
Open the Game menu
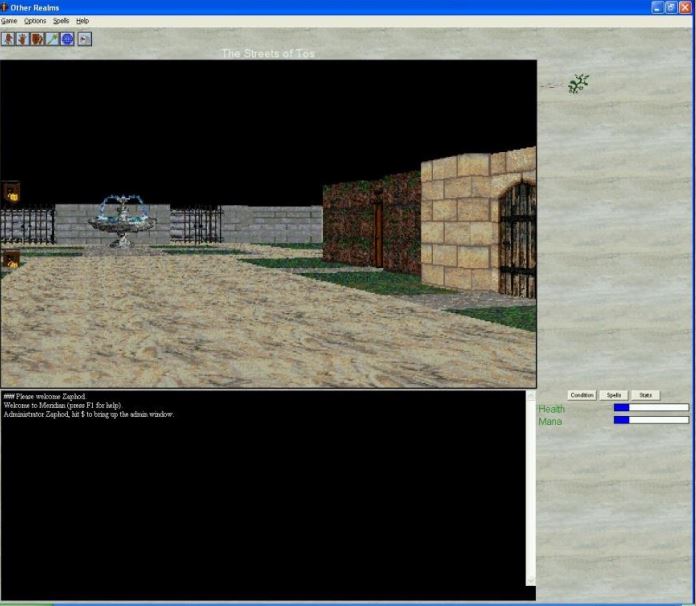click(x=9, y=21)
